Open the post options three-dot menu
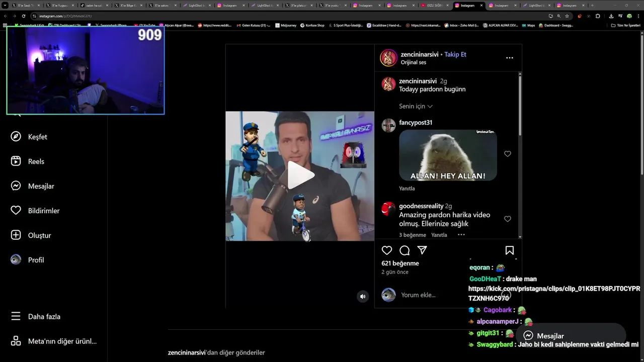 tap(510, 58)
